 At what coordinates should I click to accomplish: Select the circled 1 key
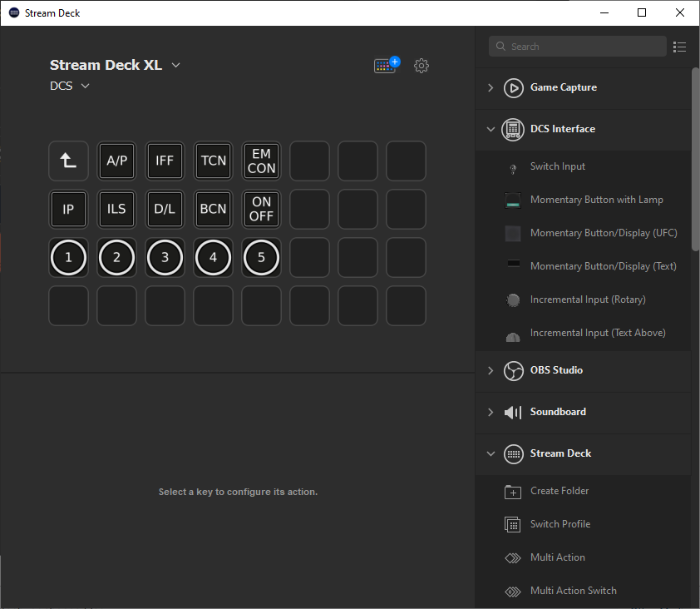coord(68,257)
